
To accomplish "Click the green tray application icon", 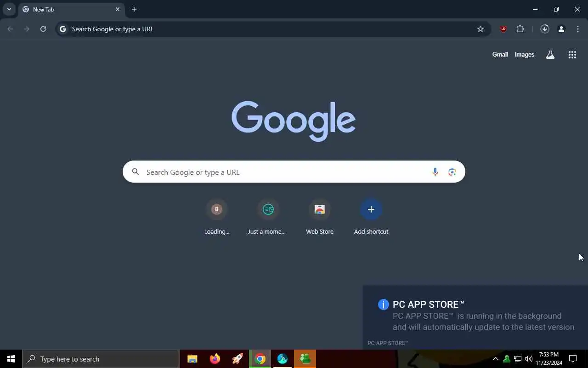I will (x=507, y=359).
